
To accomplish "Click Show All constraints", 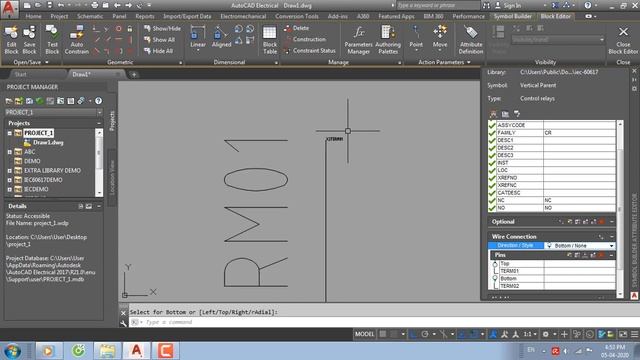I will pyautogui.click(x=159, y=40).
